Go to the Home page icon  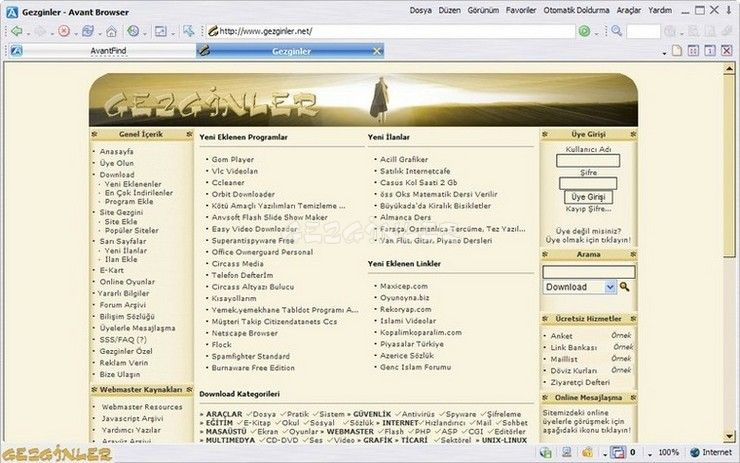click(111, 32)
